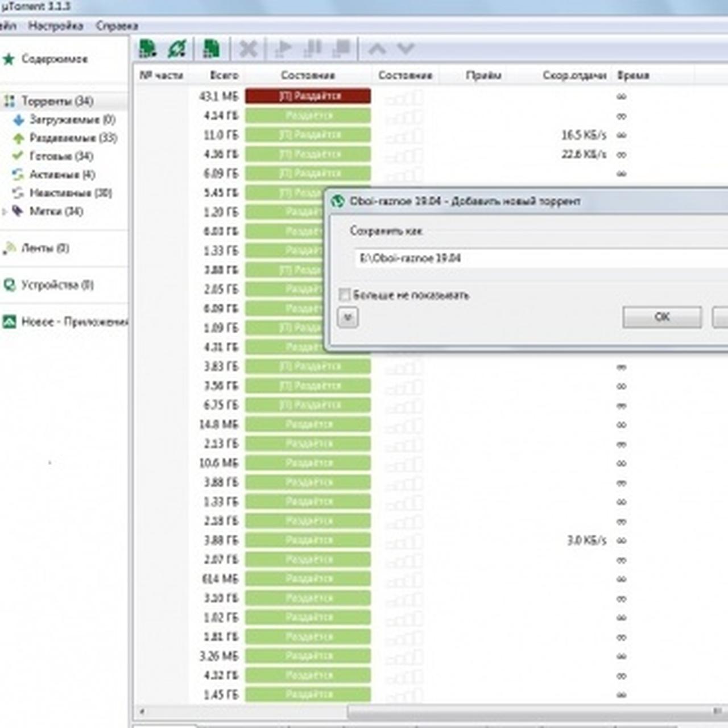Move torrent up in queue arrow
This screenshot has height=728, width=728.
(377, 49)
